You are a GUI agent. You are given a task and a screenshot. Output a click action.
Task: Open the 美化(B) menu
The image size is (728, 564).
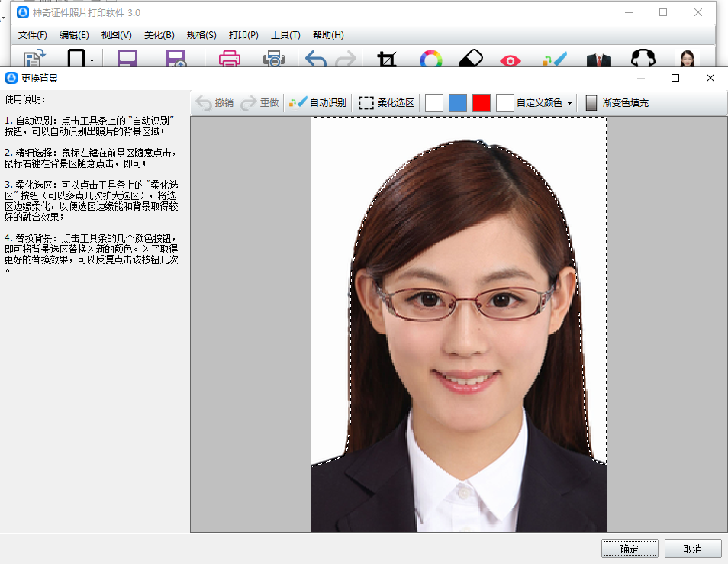click(x=159, y=35)
